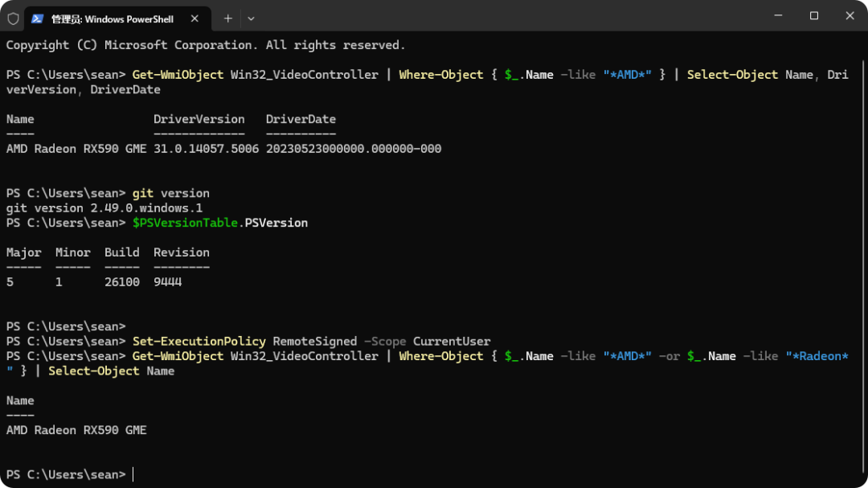Minimize the terminal window
The width and height of the screenshot is (868, 488).
click(778, 15)
